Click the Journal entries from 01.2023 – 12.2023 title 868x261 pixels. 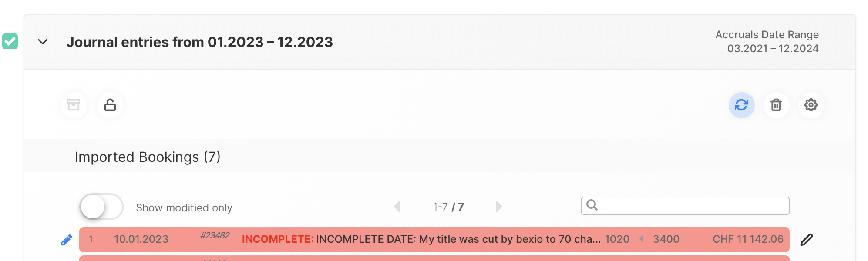tap(199, 42)
